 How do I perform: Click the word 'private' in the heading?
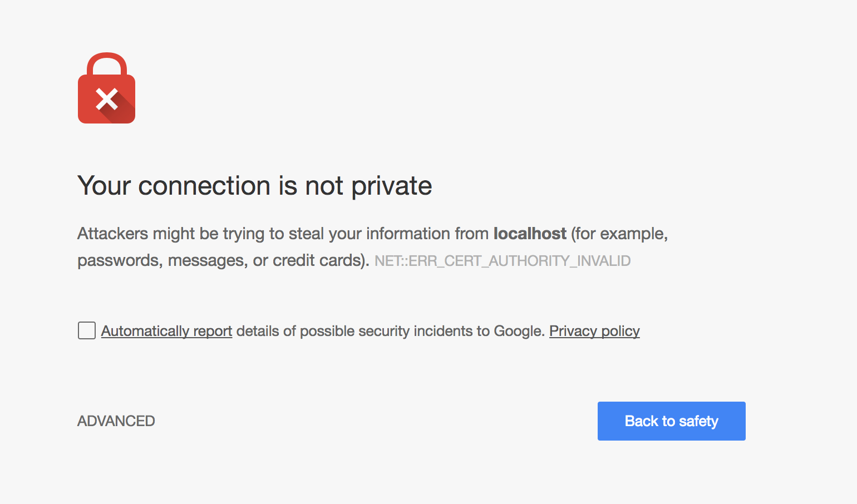[392, 186]
